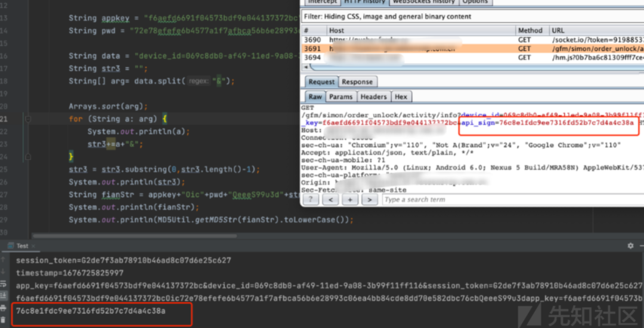Open the Headers request view
Screen dimensions: 644x328
pyautogui.click(x=374, y=97)
